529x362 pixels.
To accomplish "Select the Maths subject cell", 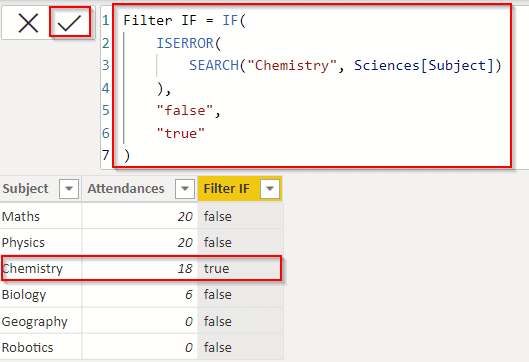I will pos(40,216).
